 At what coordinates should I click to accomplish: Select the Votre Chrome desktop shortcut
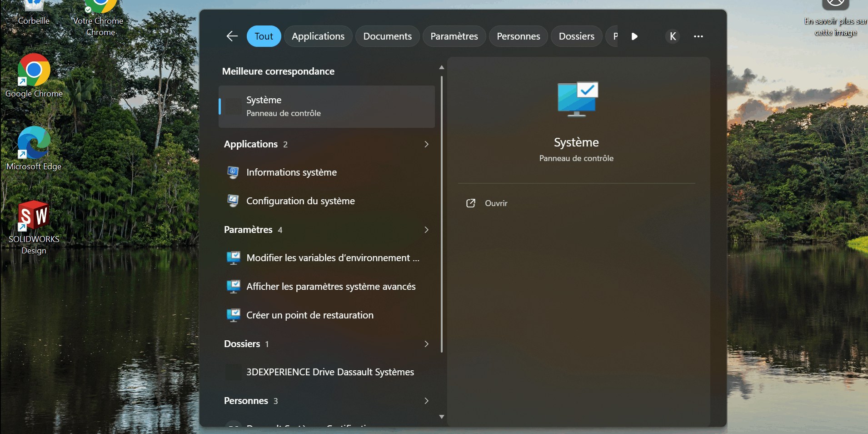100,18
